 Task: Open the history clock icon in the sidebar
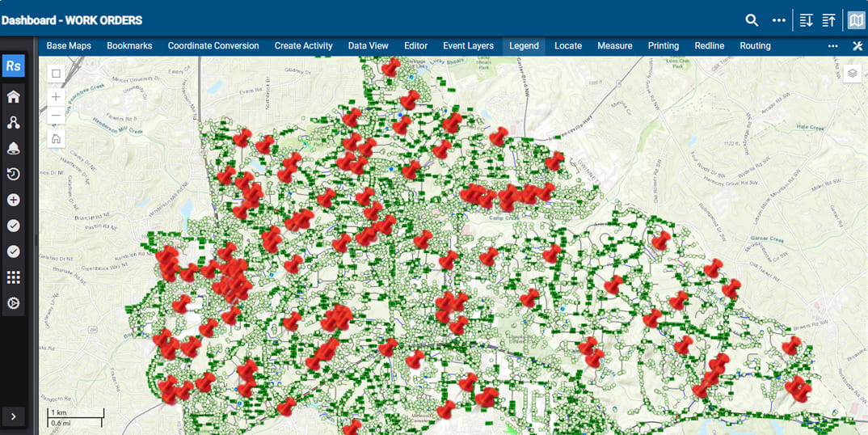click(x=13, y=174)
